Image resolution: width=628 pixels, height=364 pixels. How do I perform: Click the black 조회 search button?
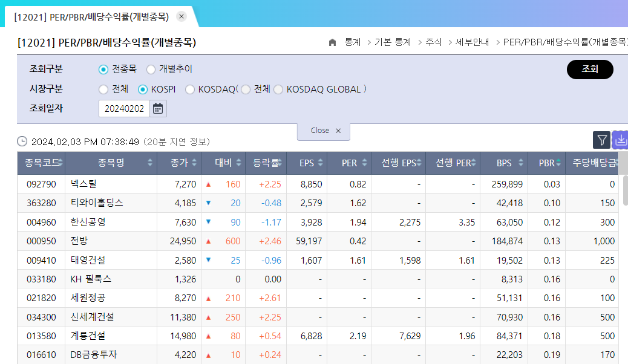pyautogui.click(x=590, y=70)
